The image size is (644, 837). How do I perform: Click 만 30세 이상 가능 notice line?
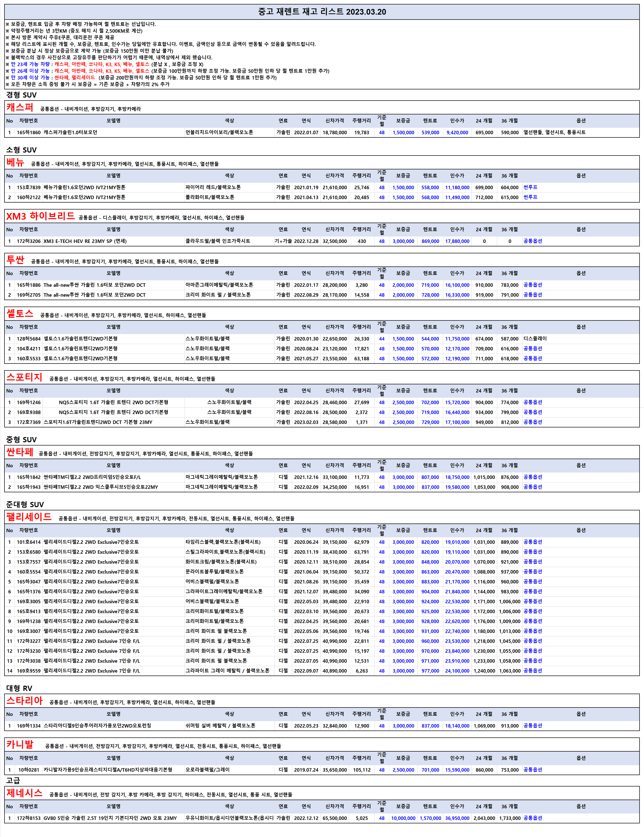pos(141,78)
